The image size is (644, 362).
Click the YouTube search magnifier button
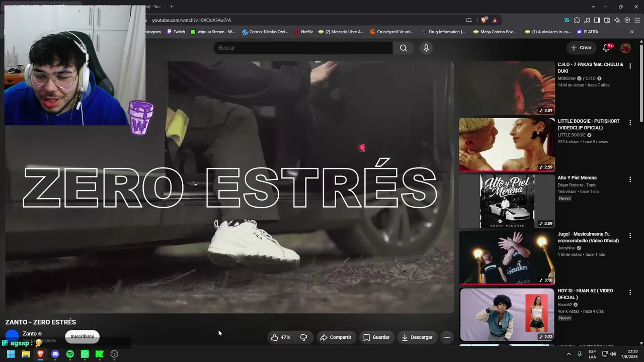(404, 48)
